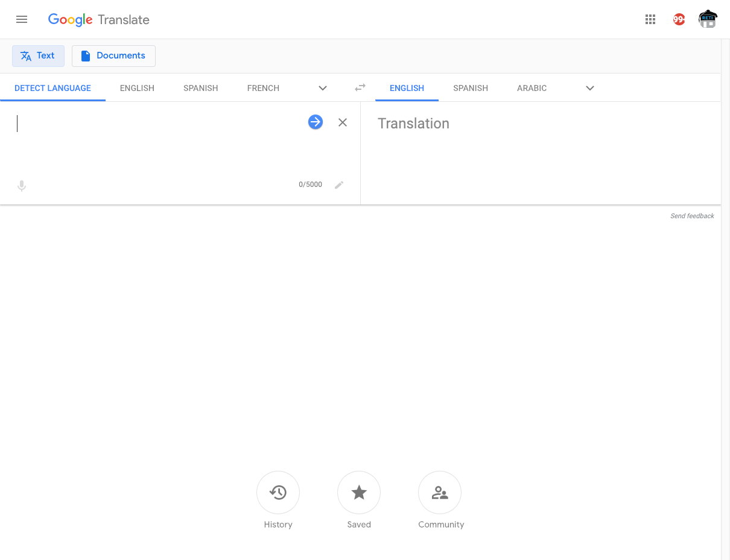This screenshot has height=560, width=730.
Task: Submit text with the blue arrow button
Action: 316,122
